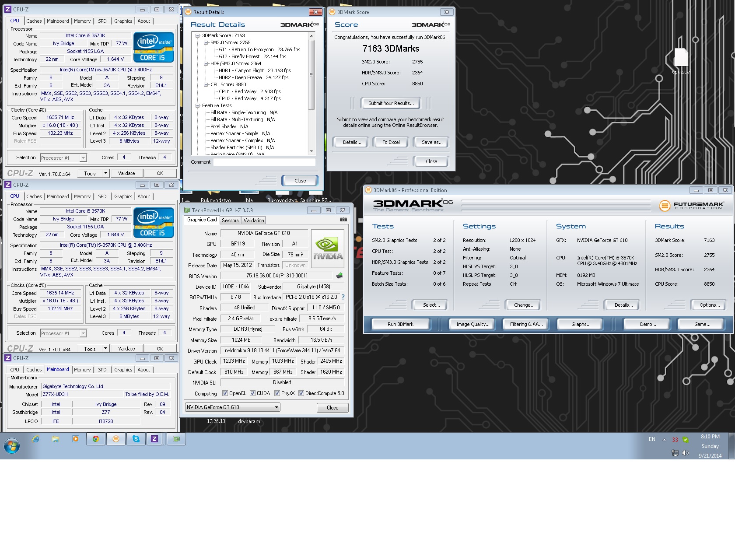This screenshot has height=560, width=735.
Task: Select the cpuz.cvf desktop file icon
Action: coord(681,61)
